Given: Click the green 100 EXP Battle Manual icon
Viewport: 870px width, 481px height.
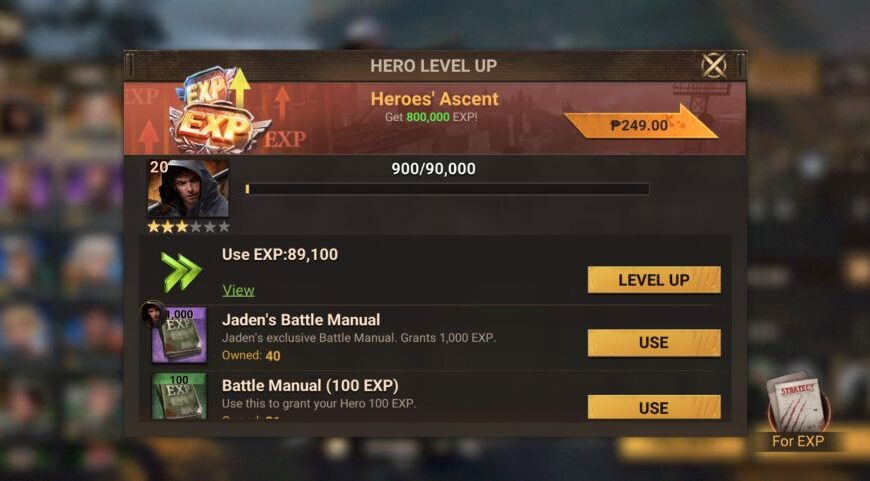Looking at the screenshot, I should [179, 396].
